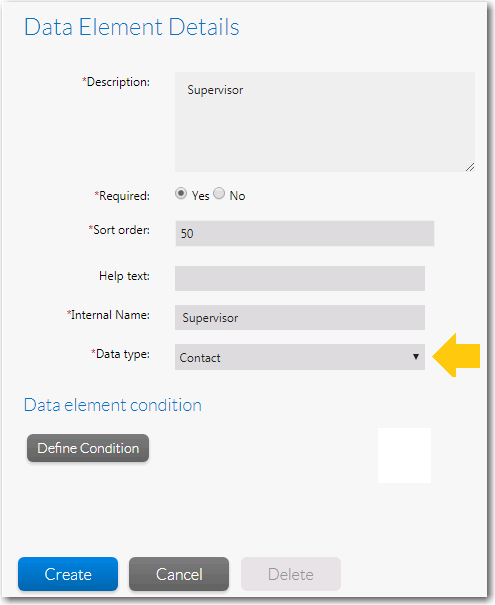Click the Data Element Details heading
The height and width of the screenshot is (605, 495).
[132, 27]
